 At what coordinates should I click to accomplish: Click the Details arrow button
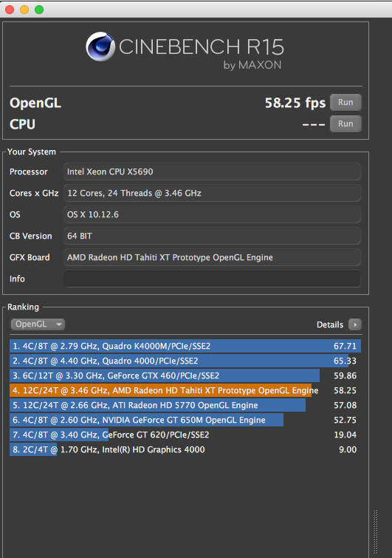click(354, 324)
